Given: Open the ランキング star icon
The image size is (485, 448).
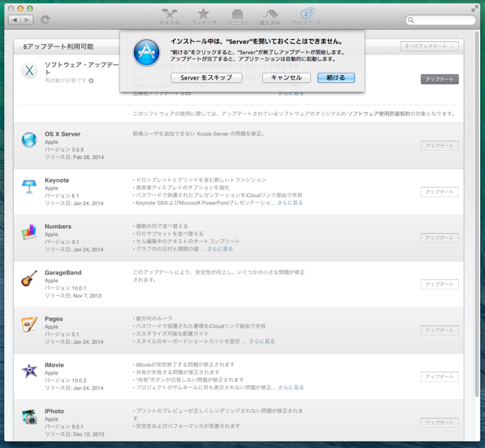Looking at the screenshot, I should [x=203, y=17].
